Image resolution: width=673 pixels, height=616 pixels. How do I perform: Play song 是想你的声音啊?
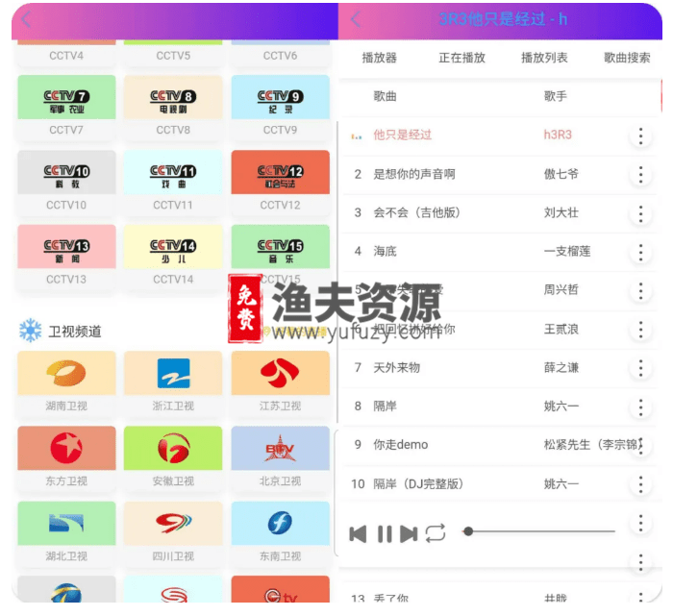click(414, 174)
